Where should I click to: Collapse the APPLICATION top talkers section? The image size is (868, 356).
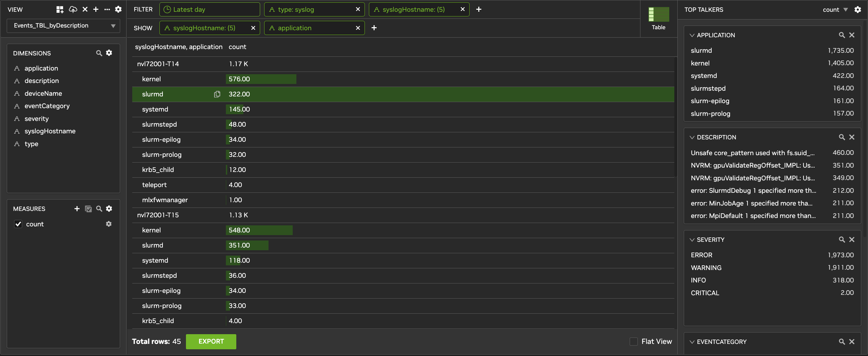692,35
